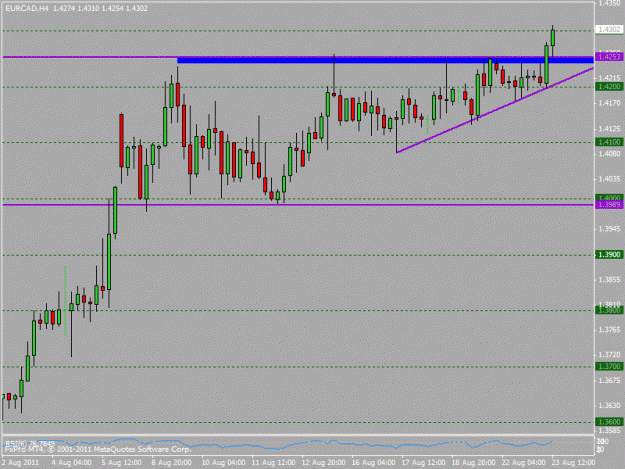Click the 10 Aug 04:00 time label
This screenshot has height=469, width=625.
point(223,462)
